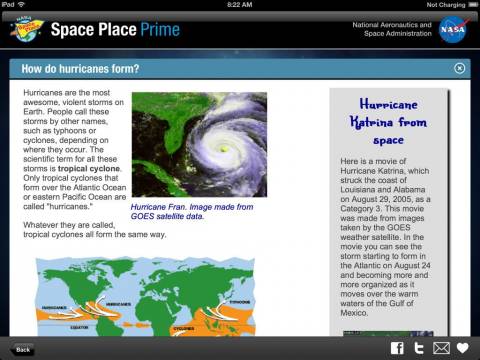
Task: Click the NASA meatball logo
Action: 454,29
